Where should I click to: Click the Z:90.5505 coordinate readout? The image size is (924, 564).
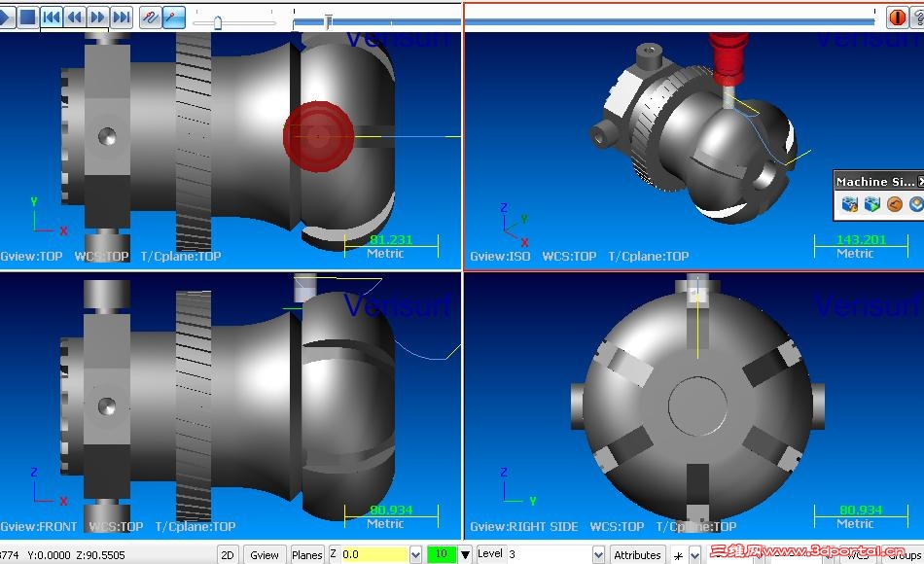(101, 555)
